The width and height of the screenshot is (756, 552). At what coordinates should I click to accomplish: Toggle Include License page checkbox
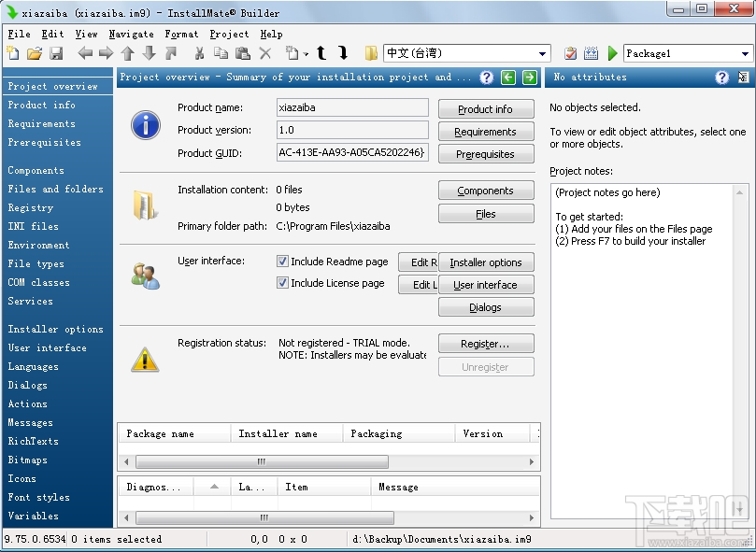[x=282, y=283]
